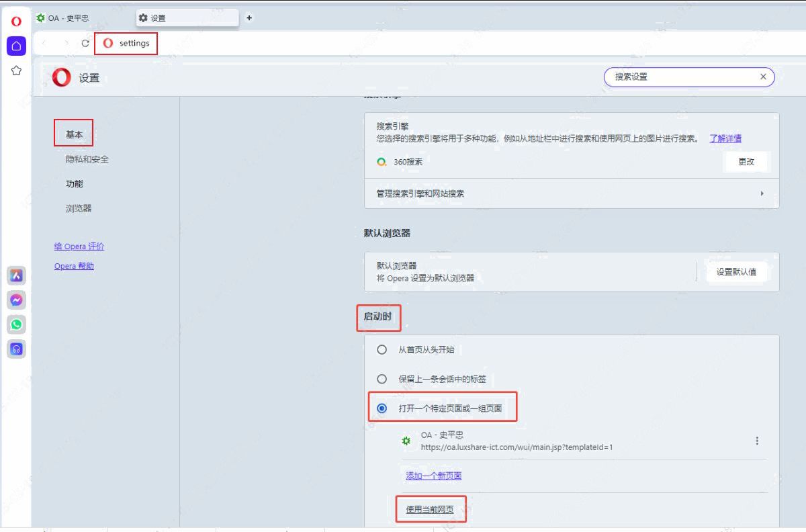Click the Opera logo menu button

(x=17, y=21)
